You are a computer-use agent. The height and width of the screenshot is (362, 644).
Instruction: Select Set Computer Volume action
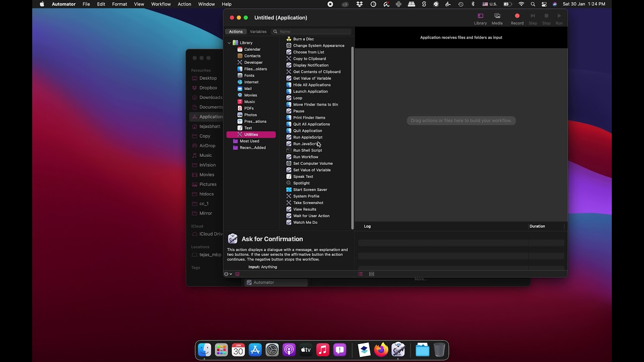(312, 163)
